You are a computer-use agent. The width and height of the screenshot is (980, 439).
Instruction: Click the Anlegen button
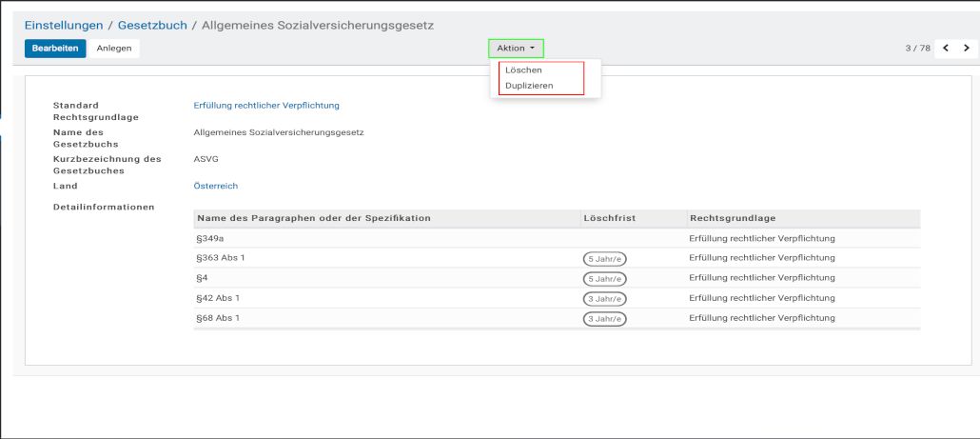click(x=114, y=48)
